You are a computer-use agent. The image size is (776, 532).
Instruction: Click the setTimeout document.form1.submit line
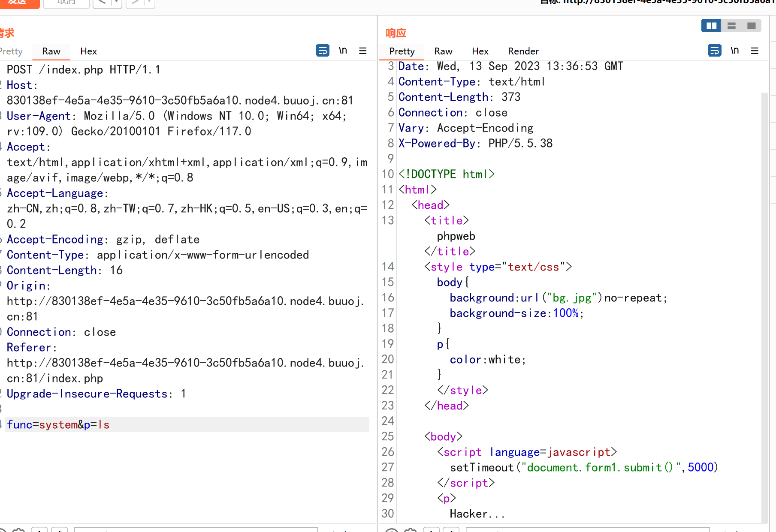(584, 468)
